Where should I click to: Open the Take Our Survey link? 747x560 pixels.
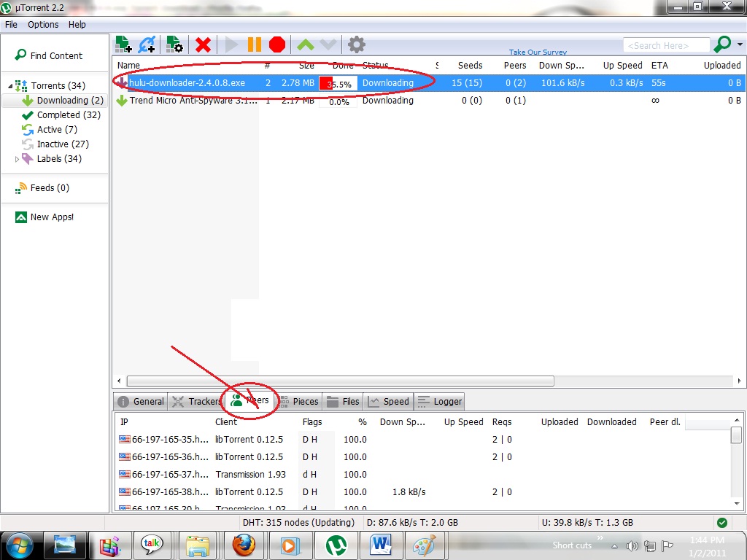538,52
